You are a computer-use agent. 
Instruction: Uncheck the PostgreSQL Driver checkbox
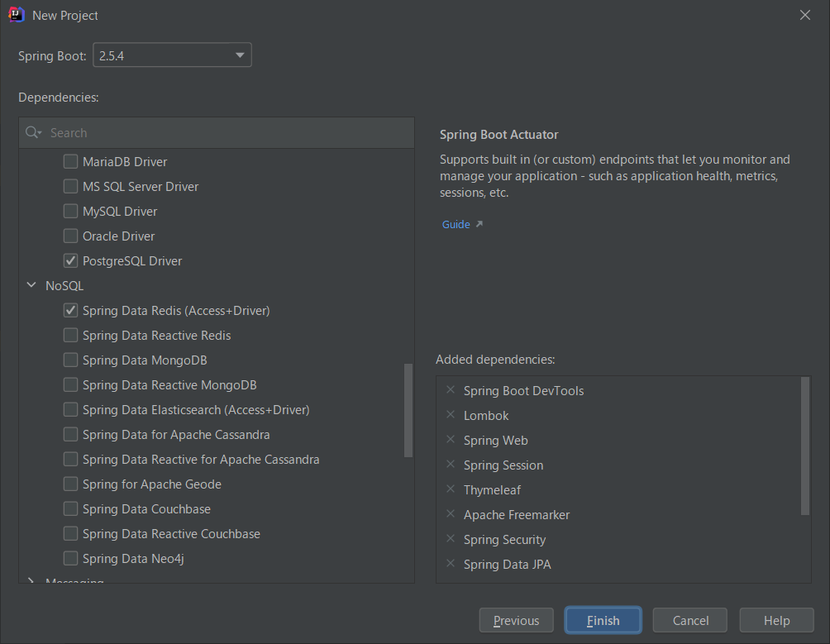pyautogui.click(x=70, y=261)
